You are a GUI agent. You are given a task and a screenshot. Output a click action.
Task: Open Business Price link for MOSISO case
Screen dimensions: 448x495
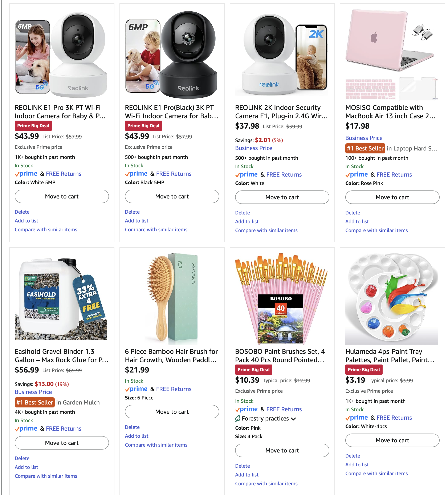(364, 138)
